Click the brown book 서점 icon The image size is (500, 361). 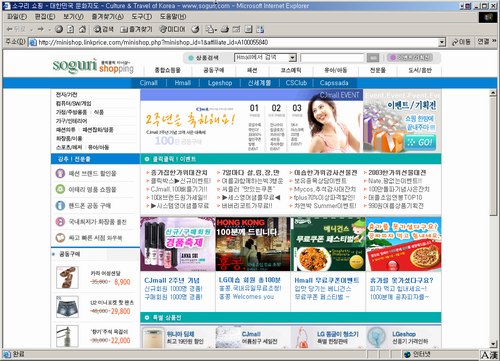coord(60,238)
